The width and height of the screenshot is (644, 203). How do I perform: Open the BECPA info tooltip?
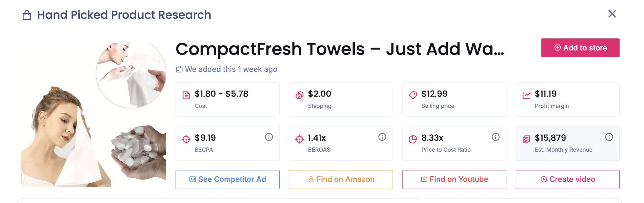click(x=268, y=137)
